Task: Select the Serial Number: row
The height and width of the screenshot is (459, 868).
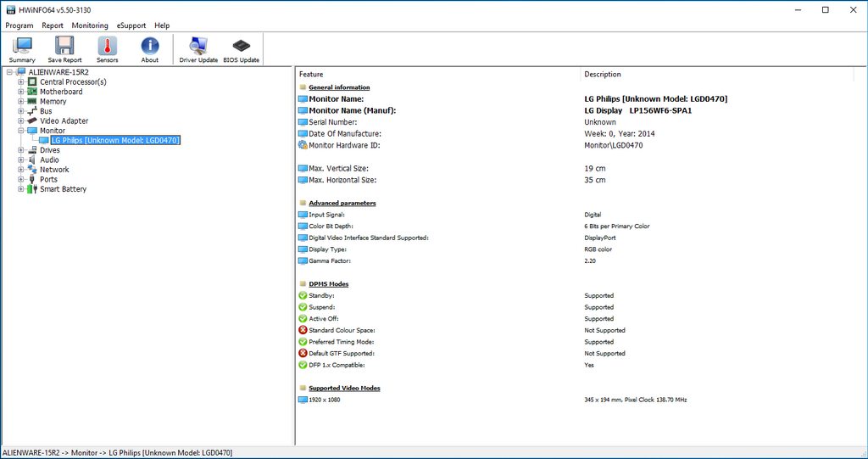Action: coord(576,122)
